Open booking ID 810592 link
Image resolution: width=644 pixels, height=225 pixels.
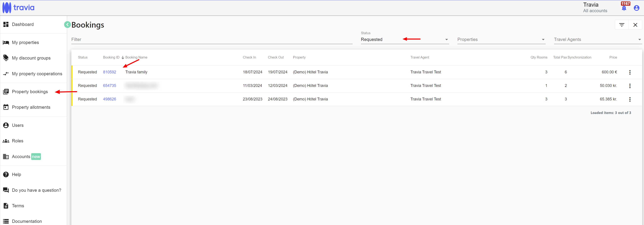pos(109,72)
